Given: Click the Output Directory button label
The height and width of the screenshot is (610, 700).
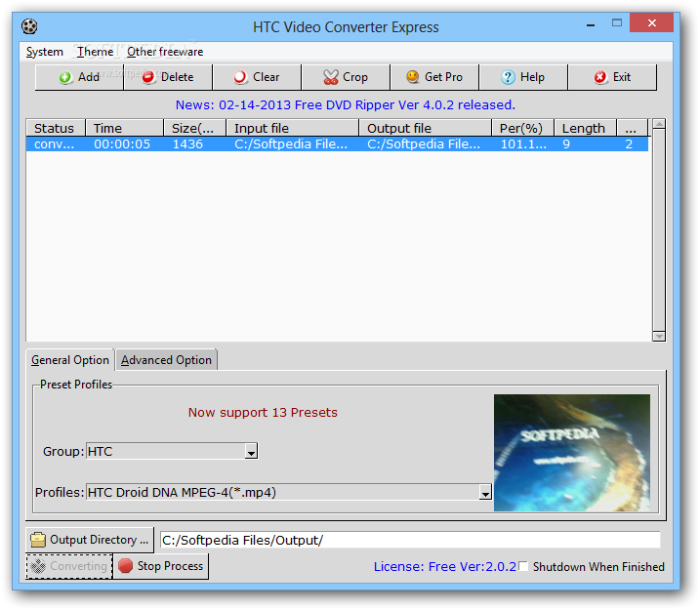Looking at the screenshot, I should pos(99,540).
